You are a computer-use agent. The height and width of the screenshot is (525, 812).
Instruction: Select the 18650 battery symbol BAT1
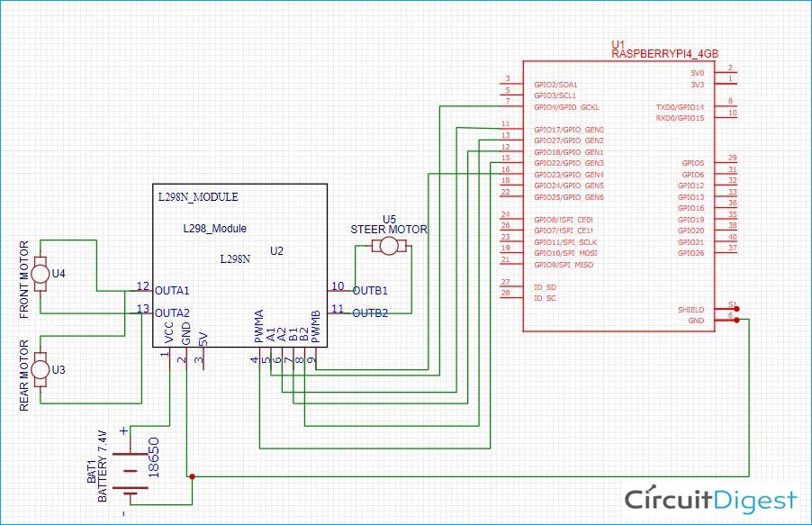(130, 471)
